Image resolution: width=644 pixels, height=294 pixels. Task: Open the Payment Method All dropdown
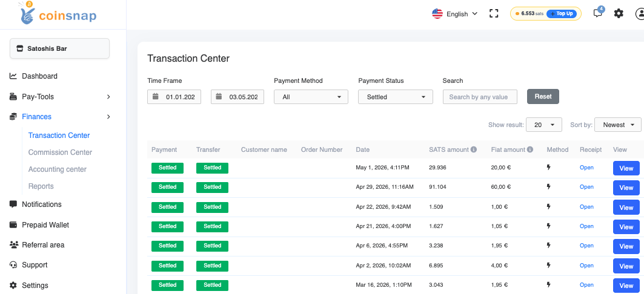(x=311, y=97)
